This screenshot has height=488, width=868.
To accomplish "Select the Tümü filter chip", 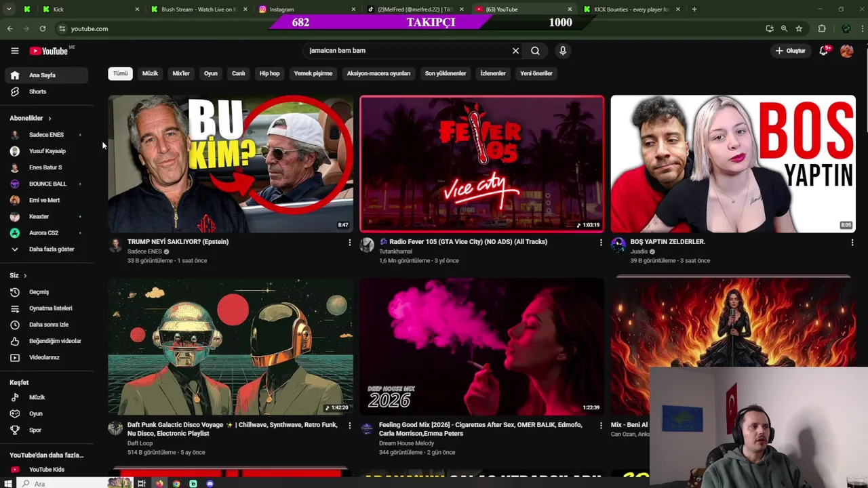I will click(120, 73).
